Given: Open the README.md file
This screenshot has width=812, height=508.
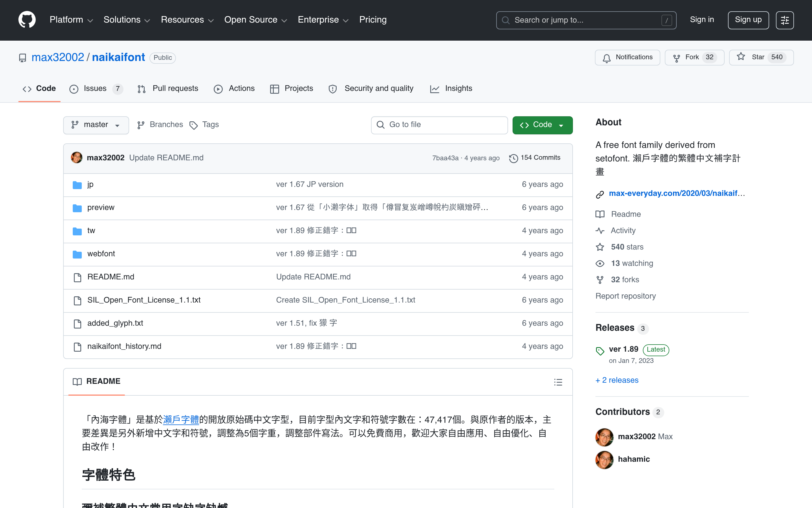Looking at the screenshot, I should 111,277.
